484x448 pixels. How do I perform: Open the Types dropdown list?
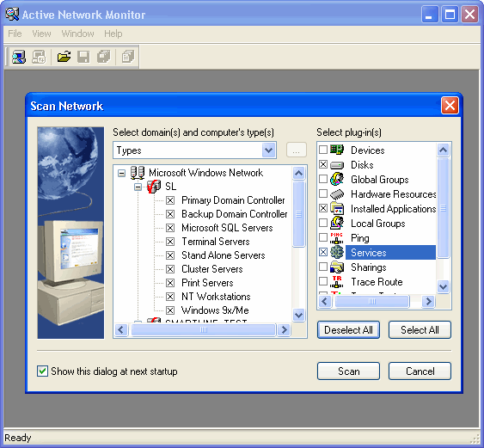pyautogui.click(x=268, y=150)
